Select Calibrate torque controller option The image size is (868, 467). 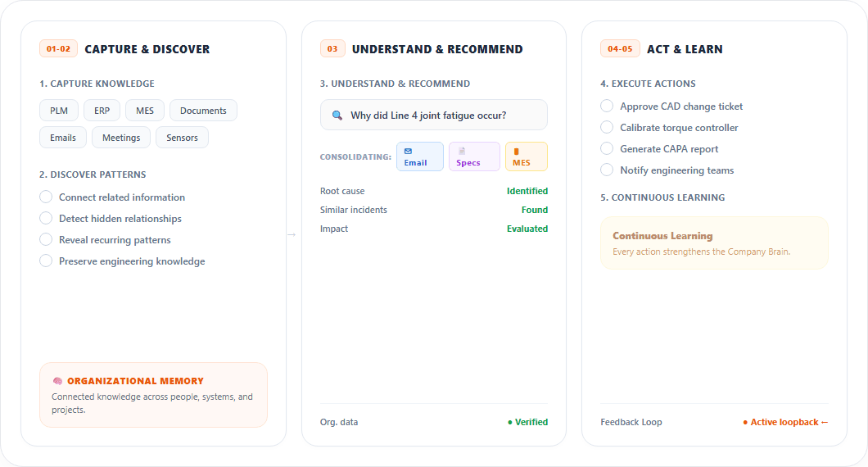[607, 127]
